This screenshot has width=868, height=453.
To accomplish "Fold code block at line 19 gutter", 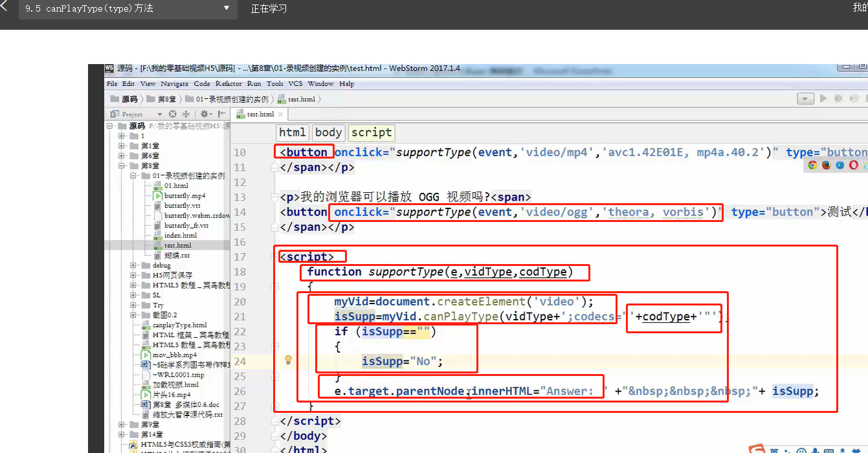I will pyautogui.click(x=276, y=287).
